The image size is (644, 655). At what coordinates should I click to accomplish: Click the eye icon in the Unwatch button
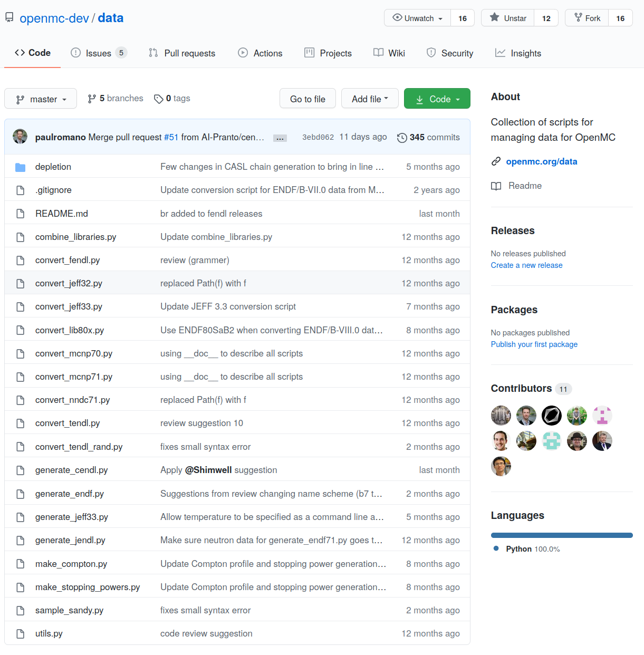(x=397, y=17)
